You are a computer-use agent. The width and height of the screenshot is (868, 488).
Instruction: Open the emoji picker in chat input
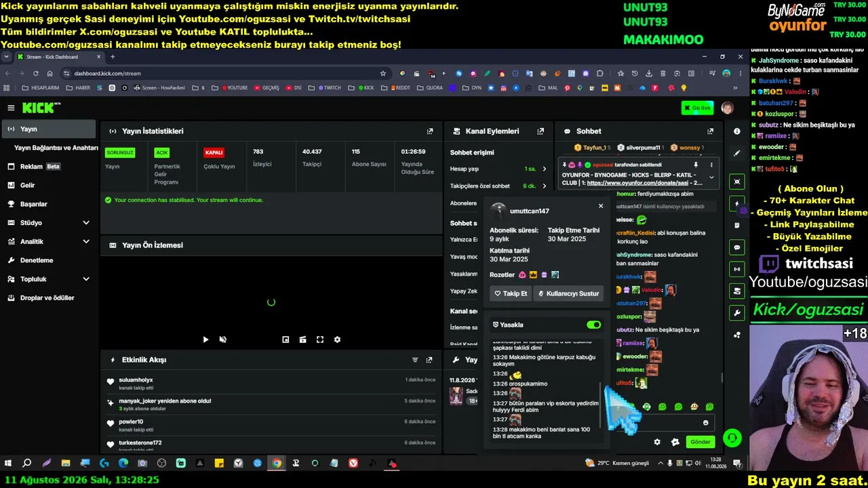click(705, 423)
